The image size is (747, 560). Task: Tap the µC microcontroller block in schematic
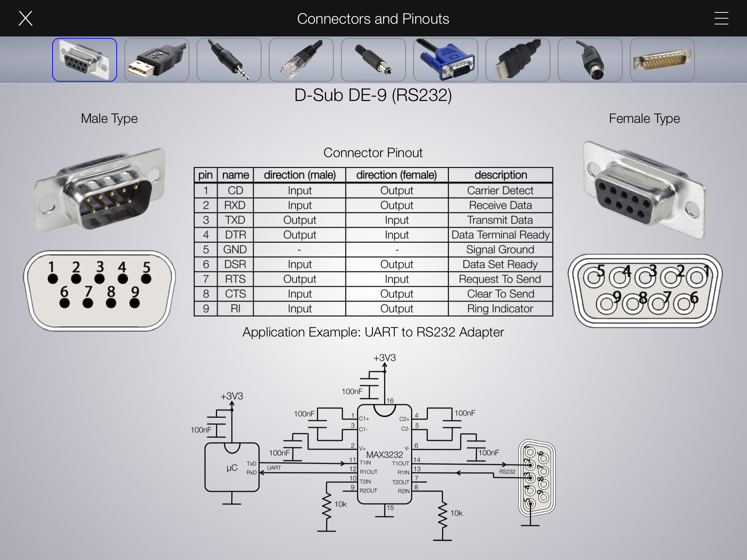pyautogui.click(x=232, y=467)
